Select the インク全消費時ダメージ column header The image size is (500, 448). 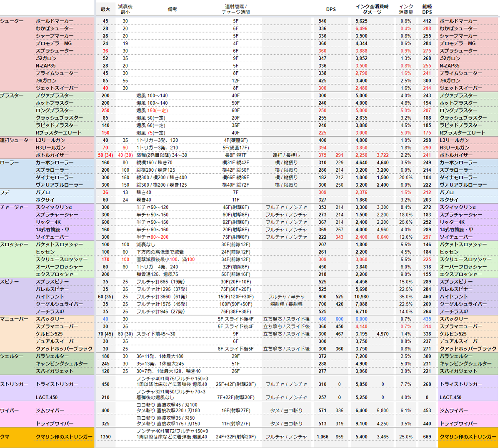[372, 10]
